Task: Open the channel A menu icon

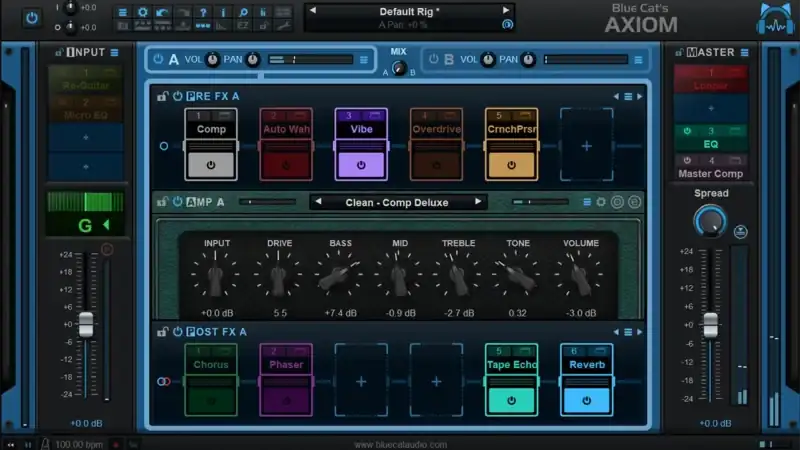Action: (364, 60)
